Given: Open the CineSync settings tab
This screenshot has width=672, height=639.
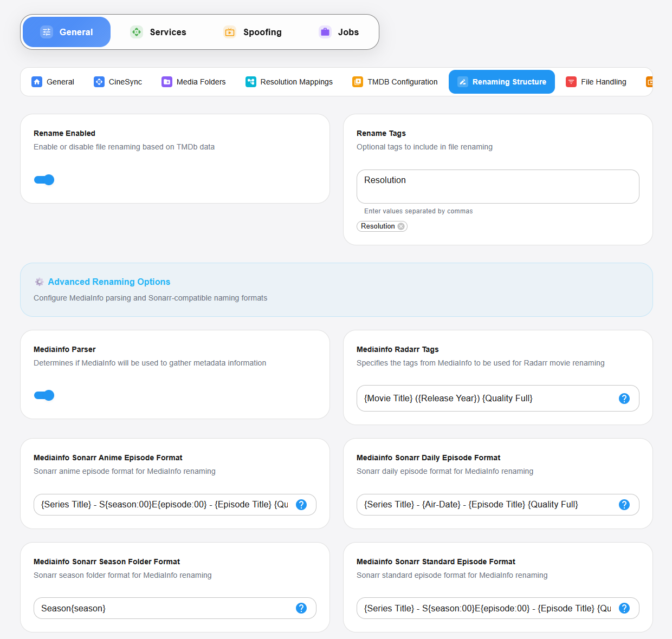Looking at the screenshot, I should [x=118, y=82].
